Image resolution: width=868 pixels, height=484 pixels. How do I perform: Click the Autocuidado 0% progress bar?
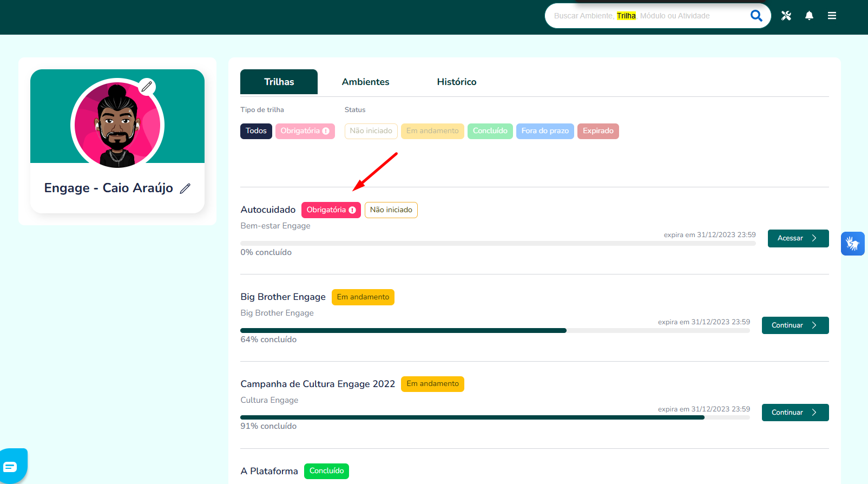point(498,244)
